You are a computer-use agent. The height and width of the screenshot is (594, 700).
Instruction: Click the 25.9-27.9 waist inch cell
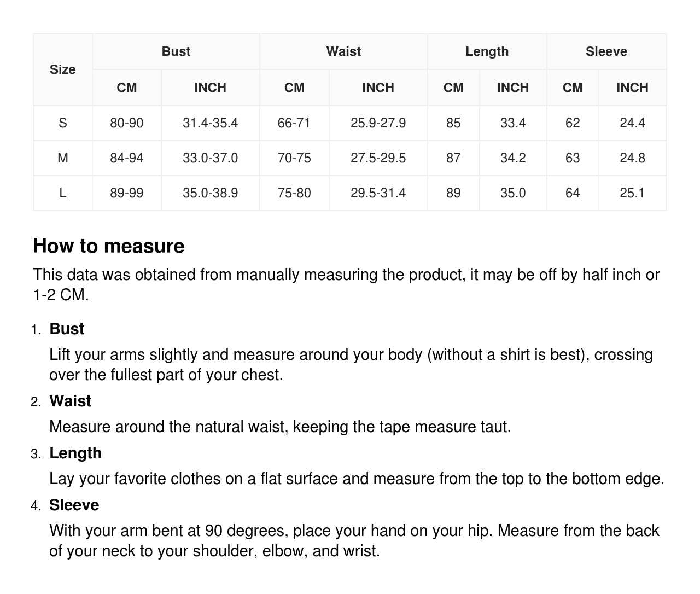[378, 123]
